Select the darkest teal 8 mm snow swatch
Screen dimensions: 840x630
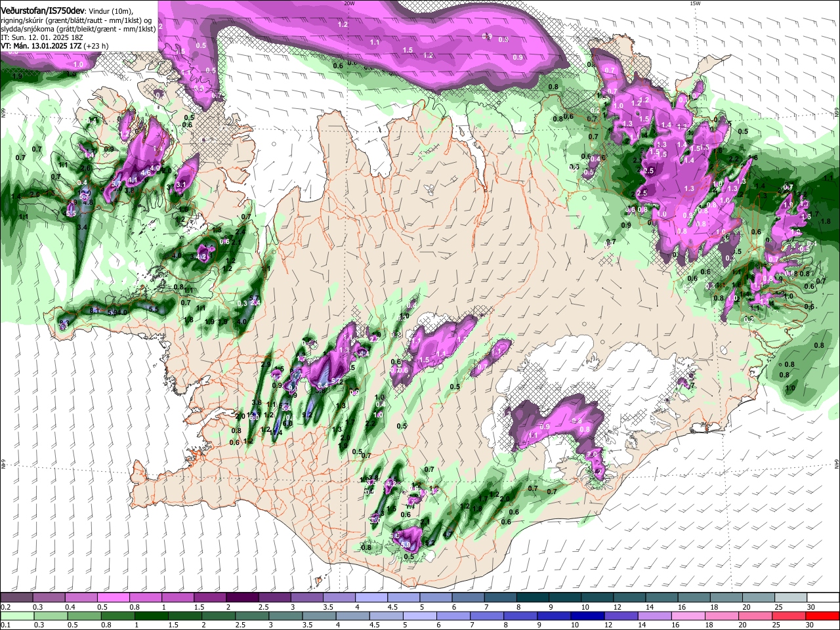pyautogui.click(x=533, y=598)
